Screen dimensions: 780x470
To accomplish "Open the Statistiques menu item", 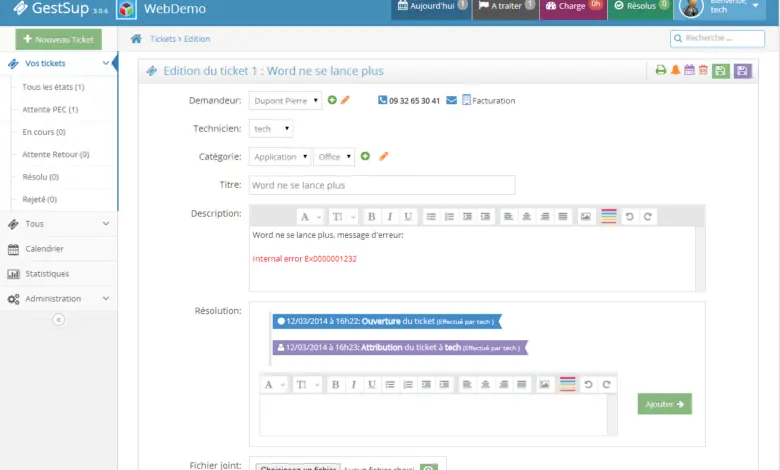I will 59,274.
